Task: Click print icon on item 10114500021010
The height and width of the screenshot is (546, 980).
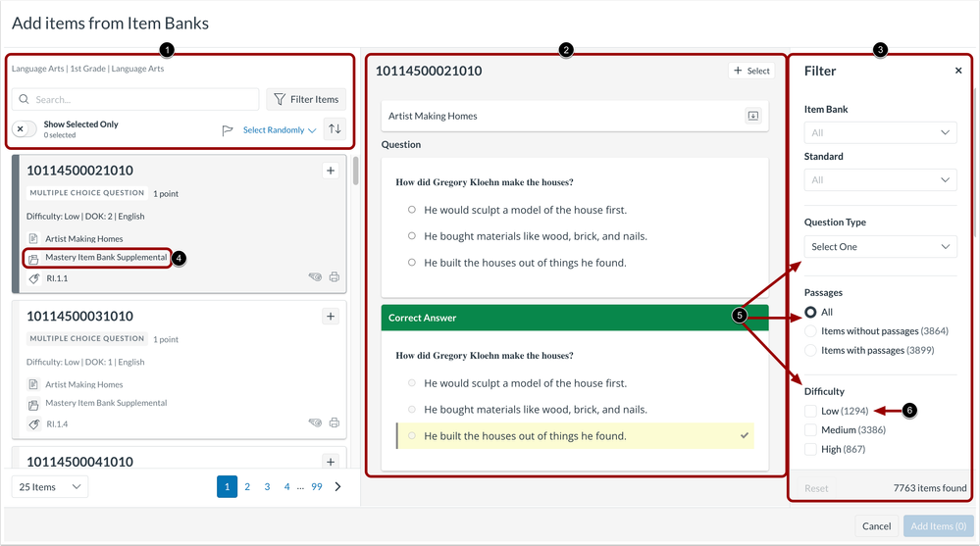Action: pyautogui.click(x=335, y=276)
